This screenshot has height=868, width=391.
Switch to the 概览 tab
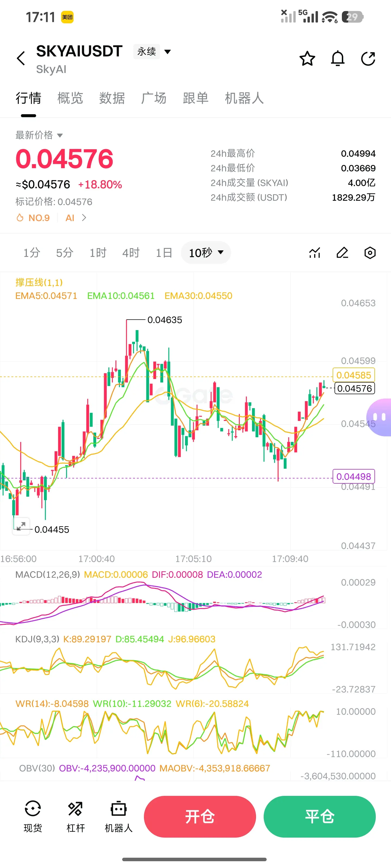coord(70,98)
